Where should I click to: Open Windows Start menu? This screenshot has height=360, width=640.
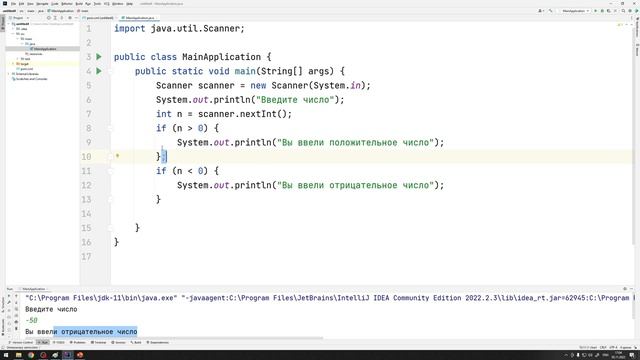pyautogui.click(x=6, y=355)
